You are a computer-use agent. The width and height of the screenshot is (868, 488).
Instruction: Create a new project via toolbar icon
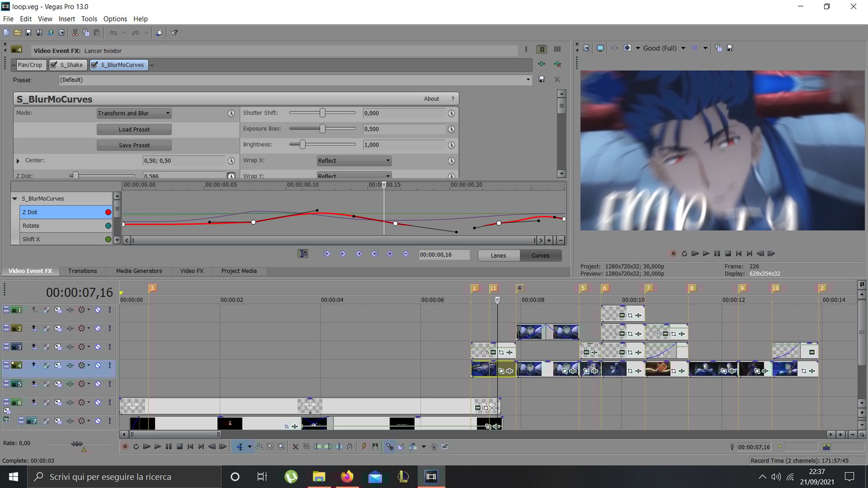(x=6, y=32)
